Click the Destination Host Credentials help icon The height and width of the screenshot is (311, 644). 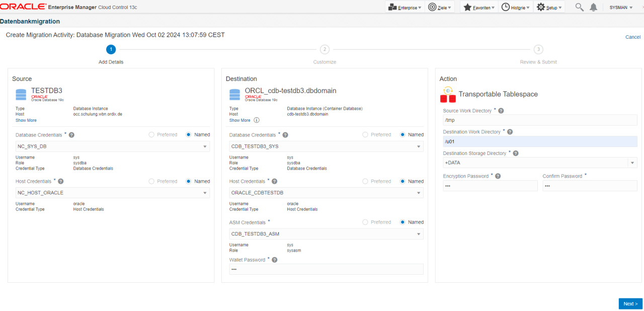coord(275,181)
